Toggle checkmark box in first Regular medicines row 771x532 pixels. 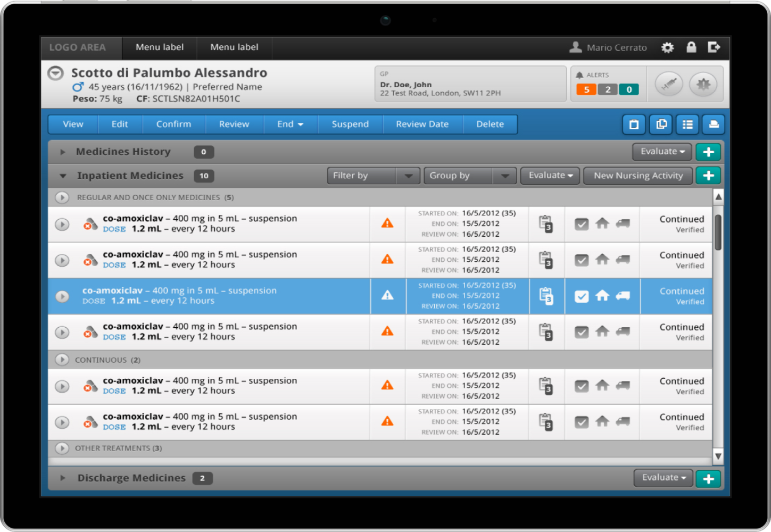click(582, 225)
